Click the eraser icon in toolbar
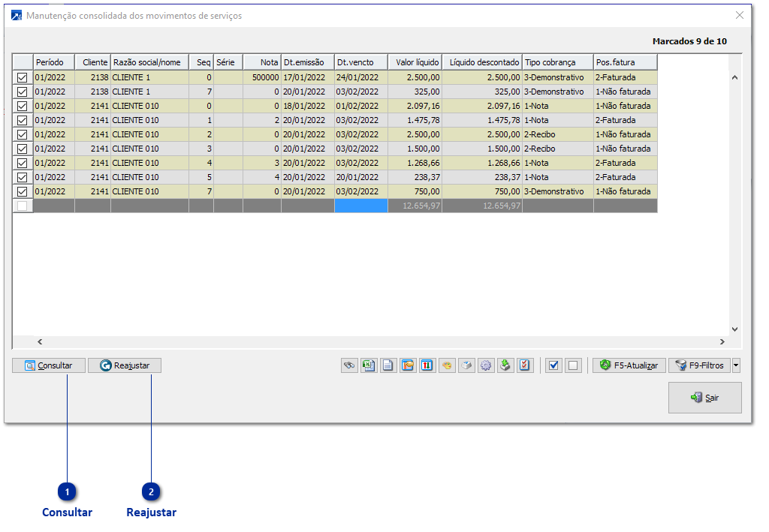This screenshot has width=769, height=532. point(466,365)
